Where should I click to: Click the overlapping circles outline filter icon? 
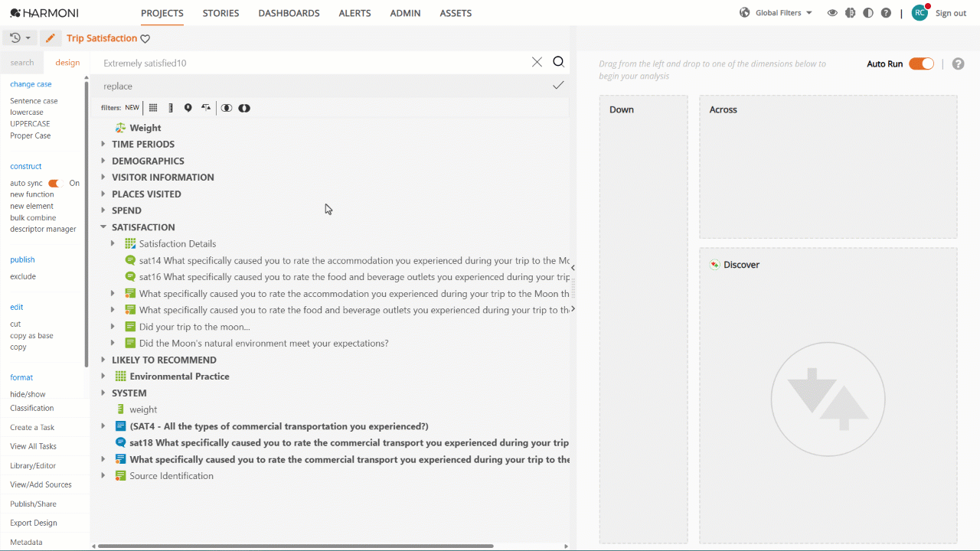click(x=227, y=108)
